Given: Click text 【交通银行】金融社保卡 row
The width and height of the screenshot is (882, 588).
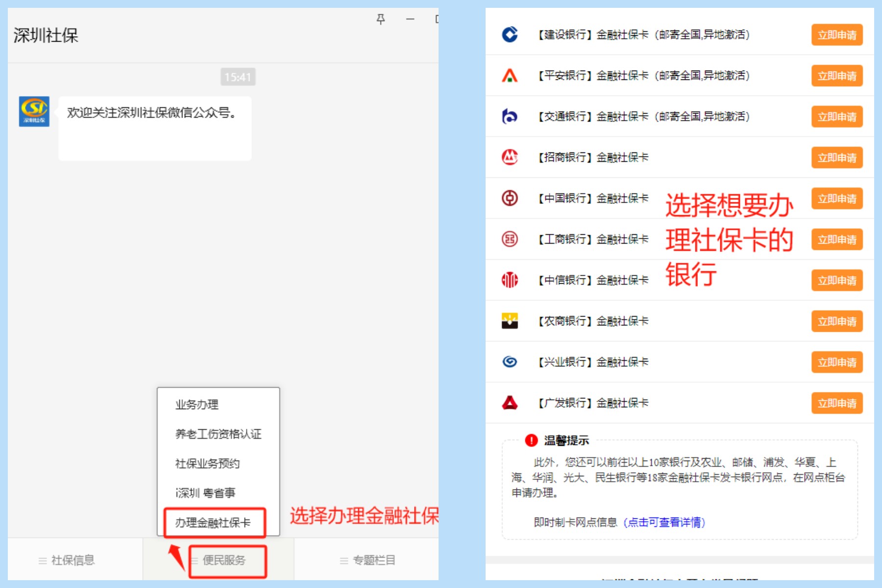Looking at the screenshot, I should [643, 117].
